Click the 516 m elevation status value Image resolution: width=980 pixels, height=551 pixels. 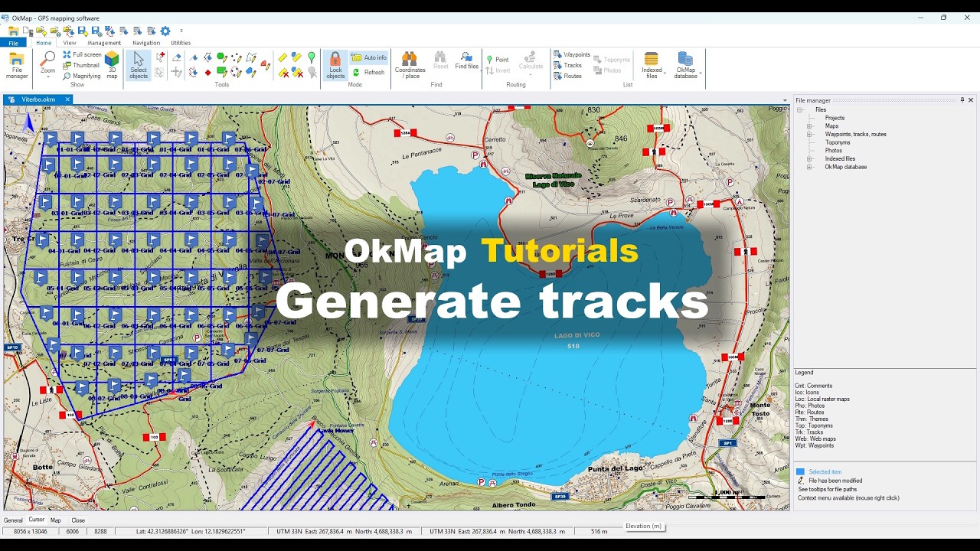(599, 531)
